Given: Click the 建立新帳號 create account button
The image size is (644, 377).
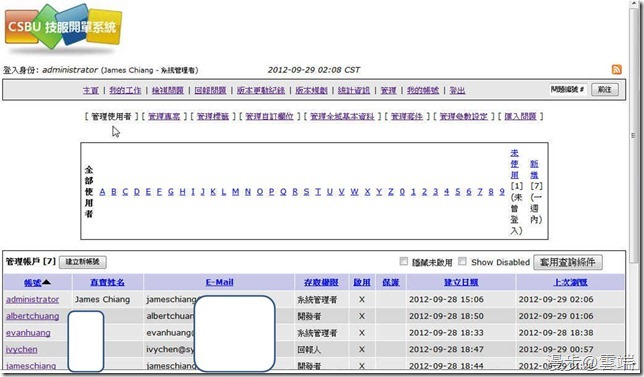Looking at the screenshot, I should coord(83,262).
